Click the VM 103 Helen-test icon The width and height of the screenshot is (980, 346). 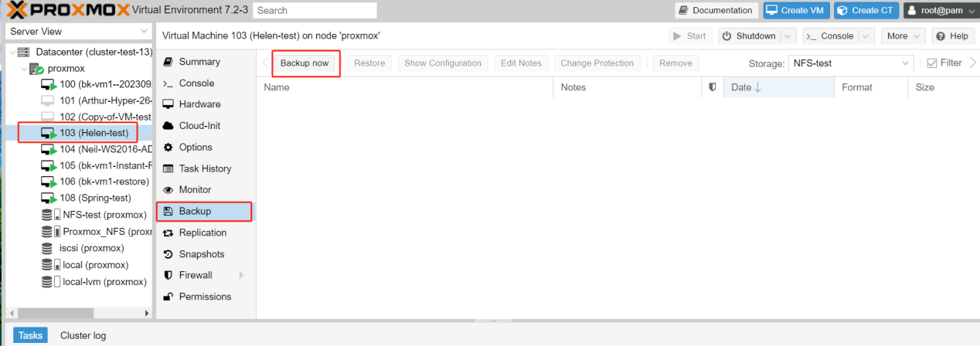48,133
